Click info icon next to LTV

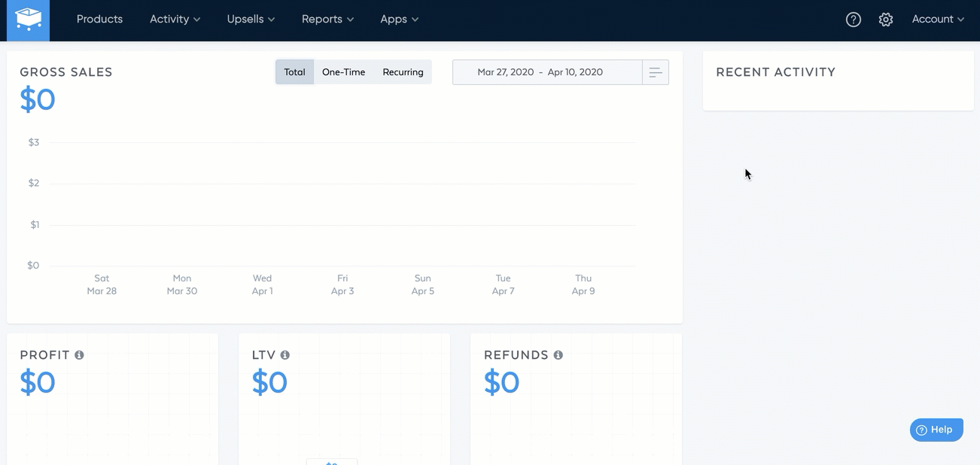(285, 355)
